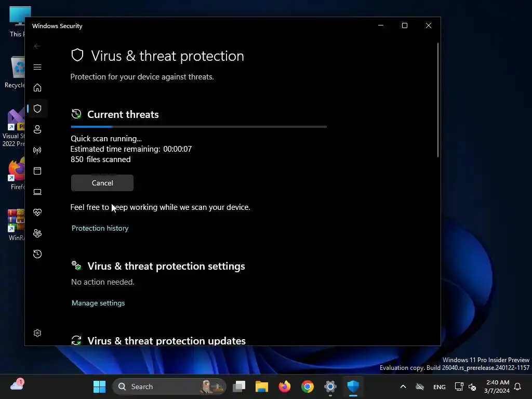Show hidden icons in system tray
Screen dimensions: 532x399
[403, 387]
